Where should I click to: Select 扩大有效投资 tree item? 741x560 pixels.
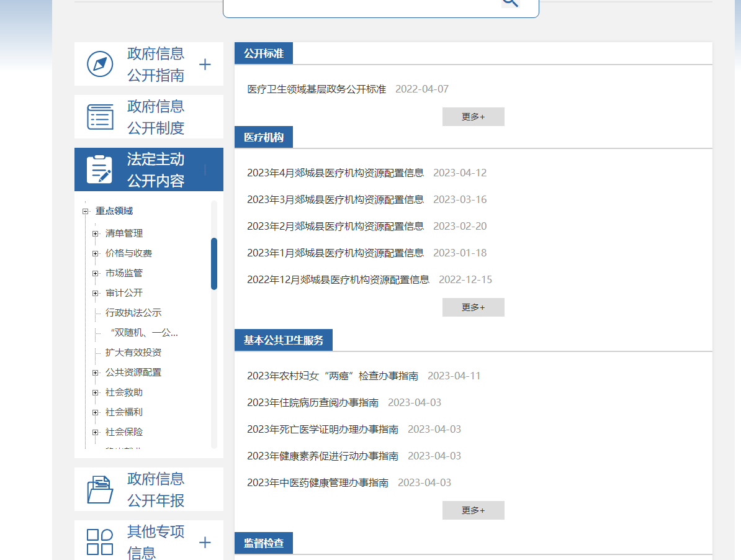click(133, 353)
